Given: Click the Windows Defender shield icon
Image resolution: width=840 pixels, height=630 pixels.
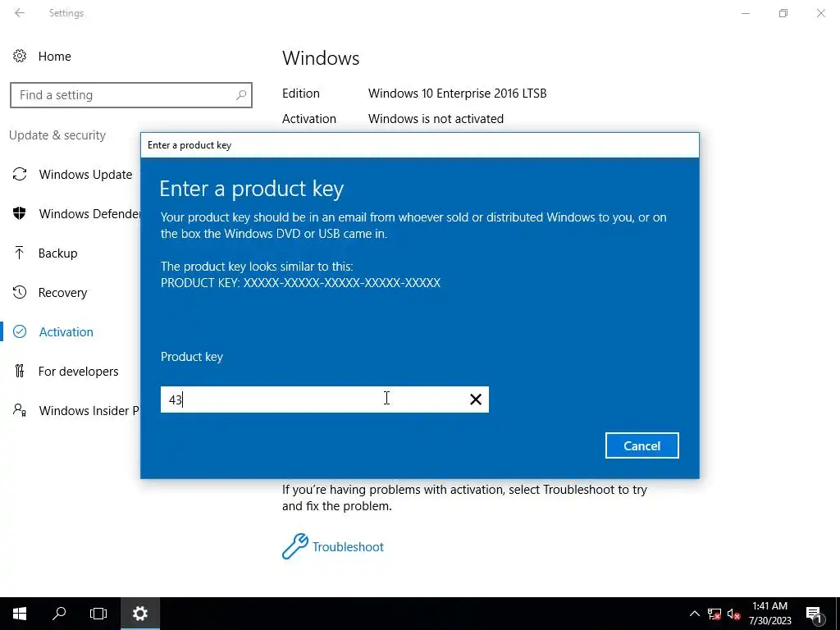Looking at the screenshot, I should [x=20, y=213].
